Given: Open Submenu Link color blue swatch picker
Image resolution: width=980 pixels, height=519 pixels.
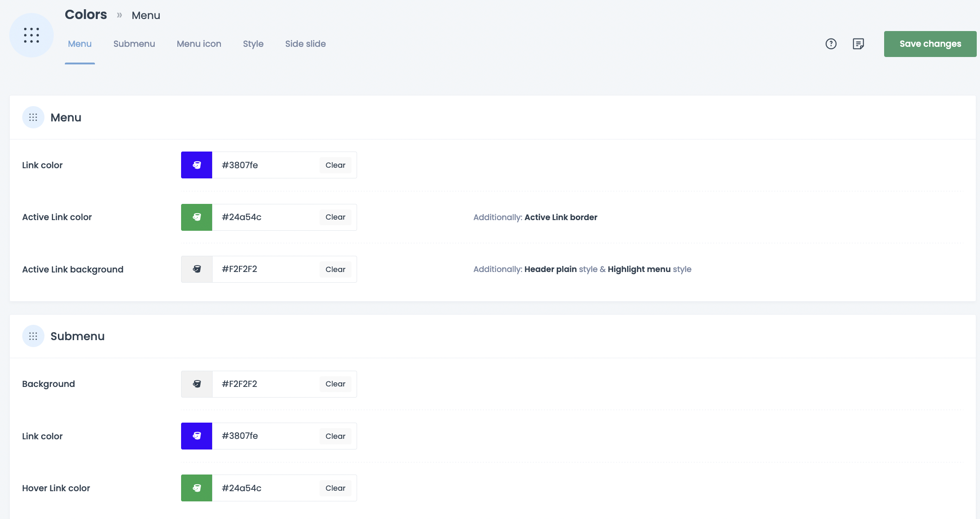Looking at the screenshot, I should point(197,436).
